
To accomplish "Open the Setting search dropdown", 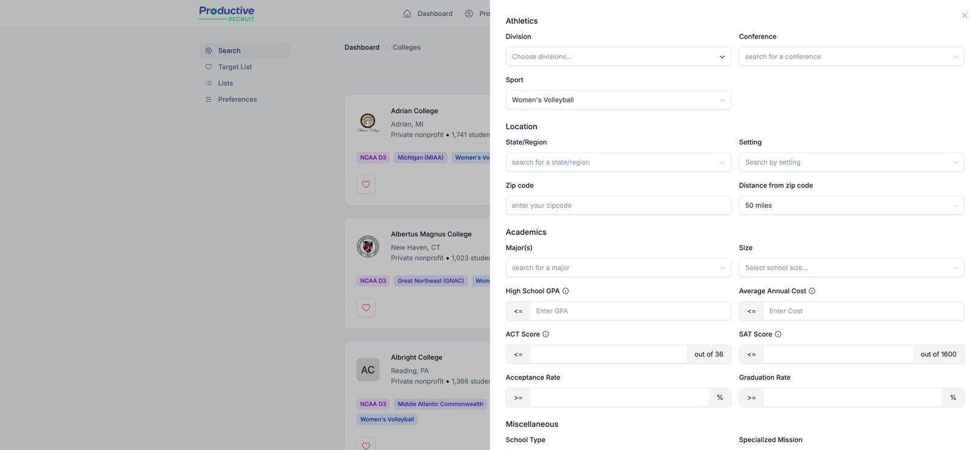I will tap(851, 162).
